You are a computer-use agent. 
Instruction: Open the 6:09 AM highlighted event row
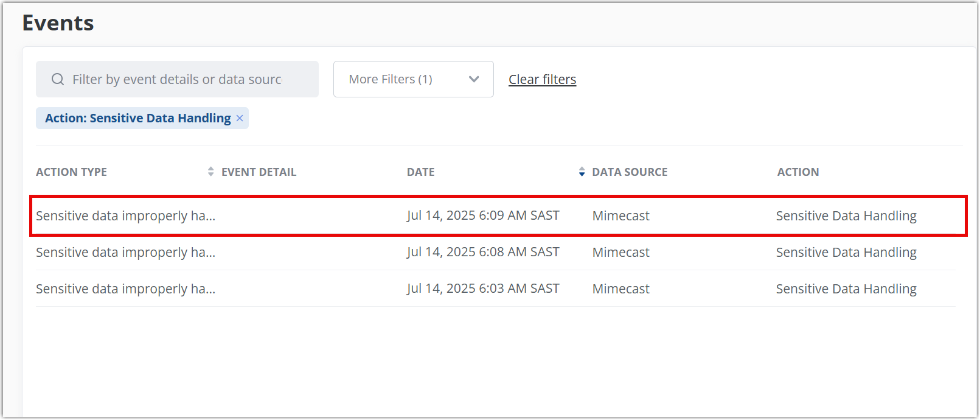tap(125, 216)
